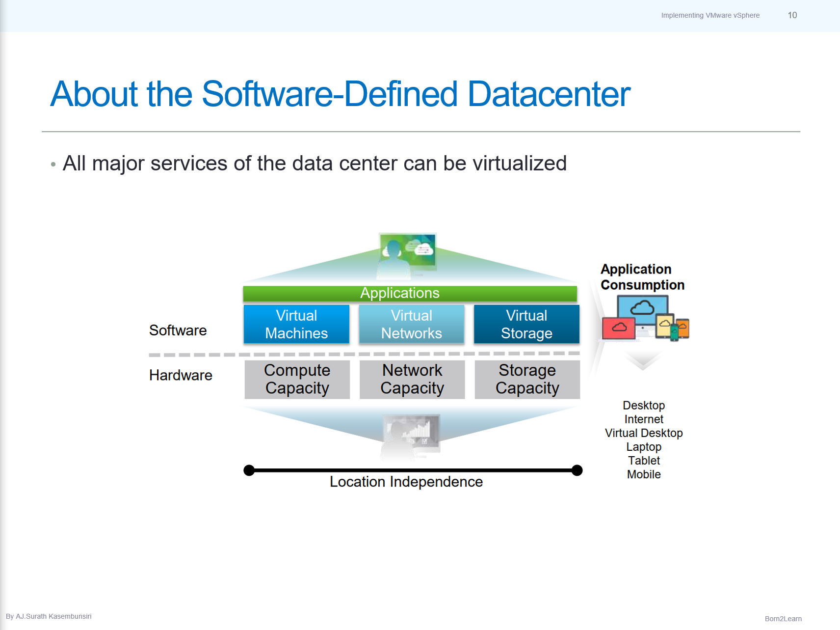This screenshot has height=630, width=840.
Task: Click the Location Independence label
Action: [406, 482]
